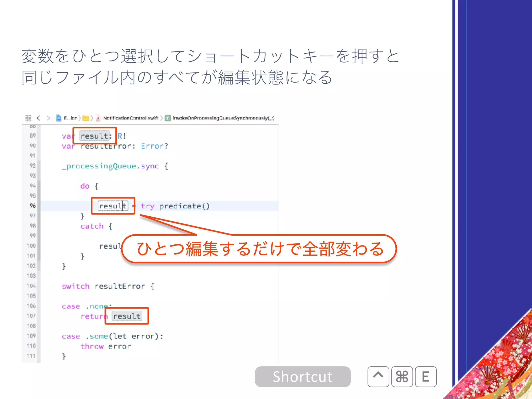Click R! type on line 89

coord(122,136)
